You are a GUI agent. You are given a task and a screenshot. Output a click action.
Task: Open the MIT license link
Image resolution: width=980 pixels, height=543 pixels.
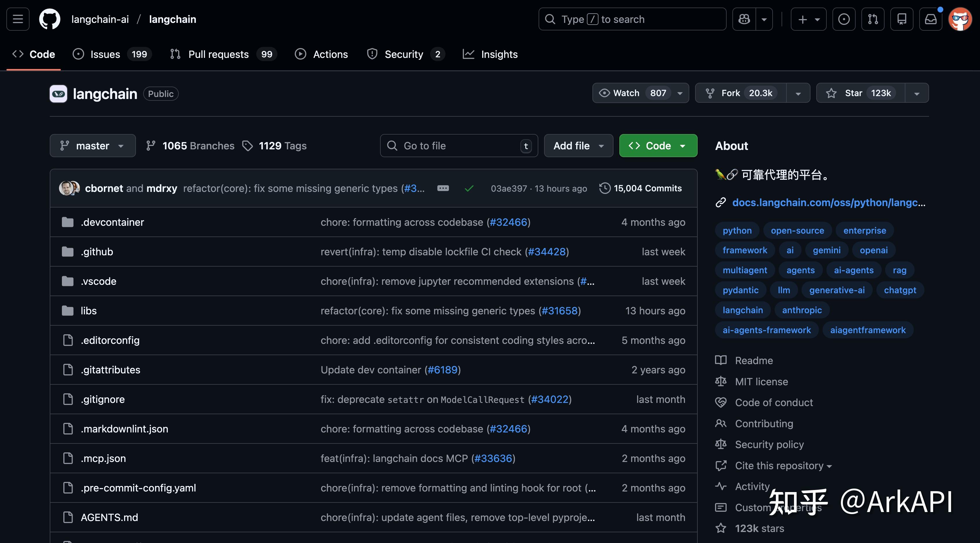pos(761,381)
